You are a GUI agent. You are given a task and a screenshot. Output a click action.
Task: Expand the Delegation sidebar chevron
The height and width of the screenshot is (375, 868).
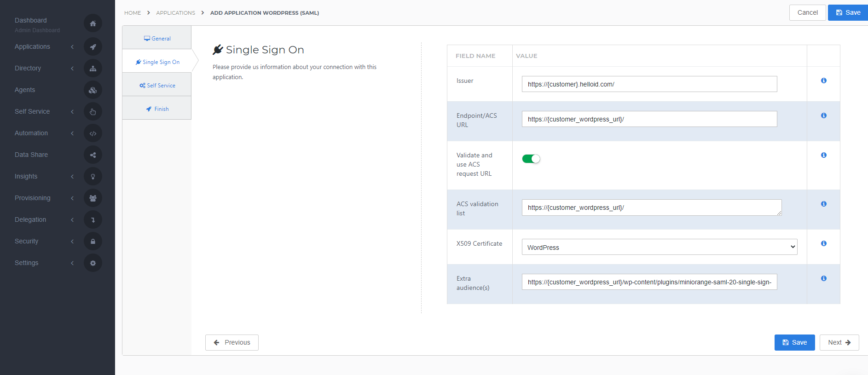pyautogui.click(x=72, y=219)
